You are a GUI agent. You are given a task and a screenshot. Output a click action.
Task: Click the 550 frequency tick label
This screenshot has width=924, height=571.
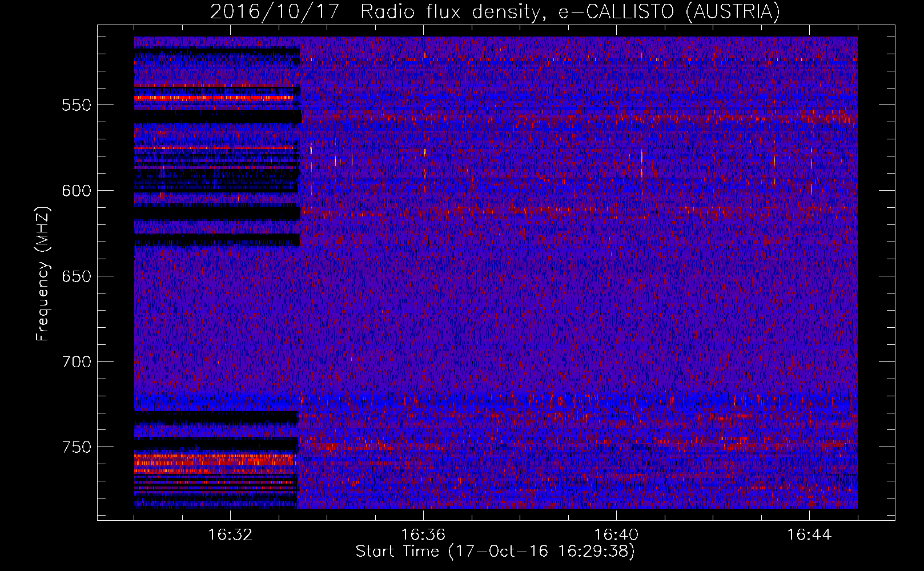[77, 105]
